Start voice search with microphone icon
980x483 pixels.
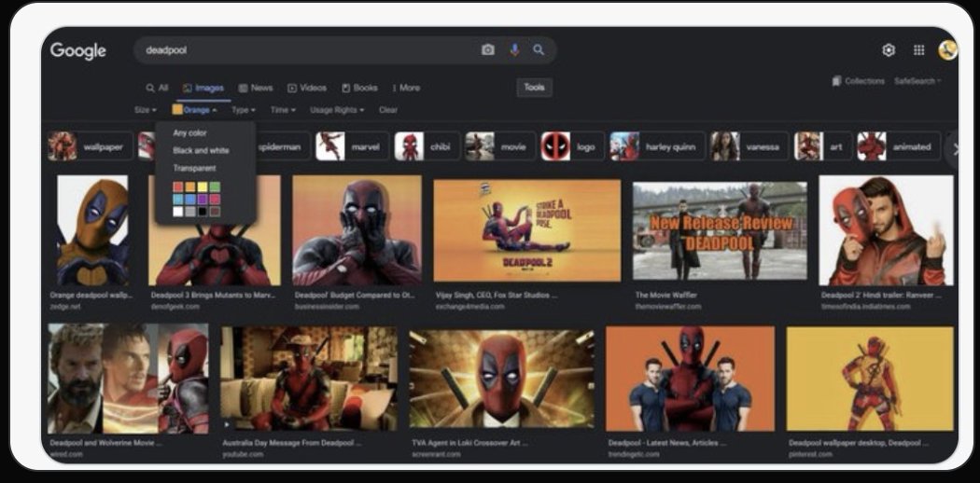[514, 50]
